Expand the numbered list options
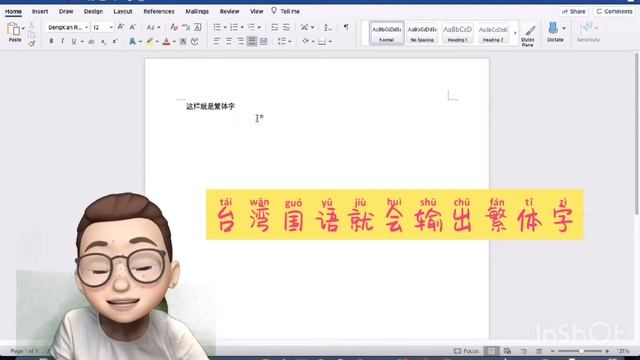The height and width of the screenshot is (360, 640). click(x=242, y=27)
